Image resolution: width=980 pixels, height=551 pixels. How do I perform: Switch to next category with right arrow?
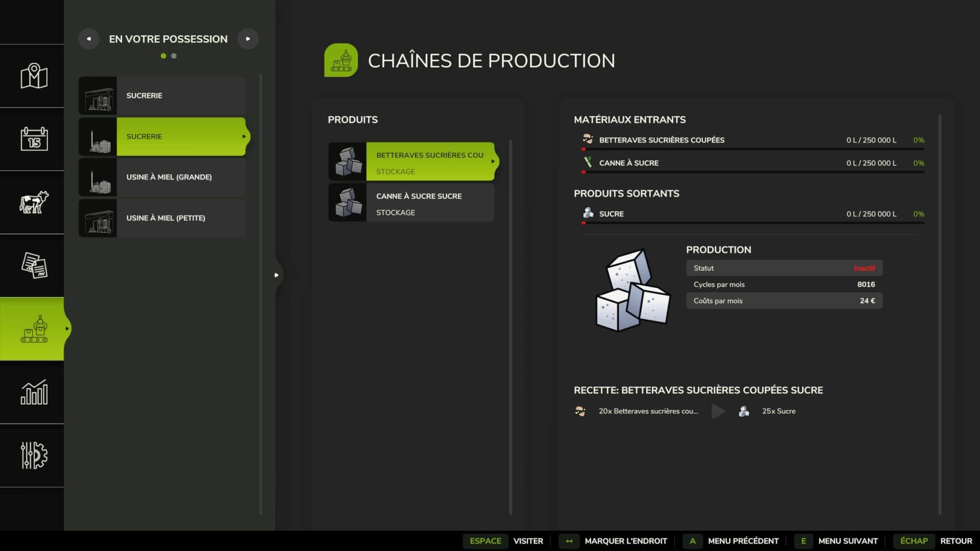248,39
